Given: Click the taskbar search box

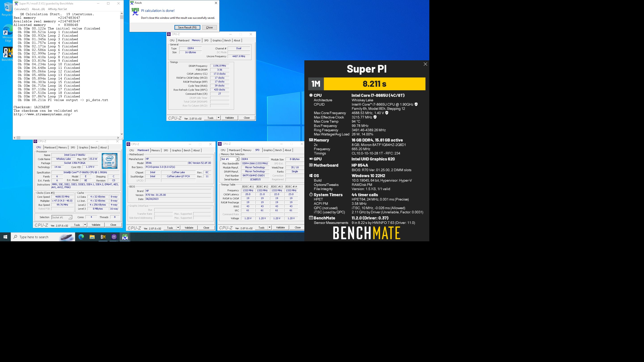Looking at the screenshot, I should 43,237.
